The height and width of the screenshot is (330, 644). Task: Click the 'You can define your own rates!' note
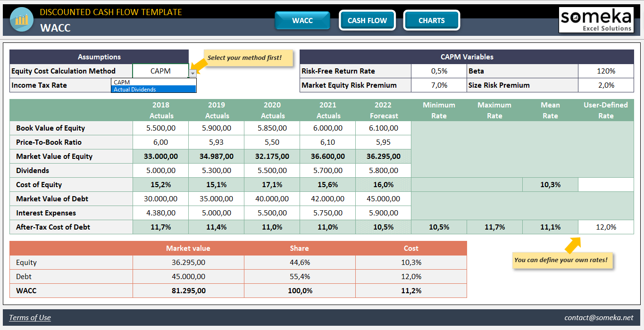click(x=562, y=260)
